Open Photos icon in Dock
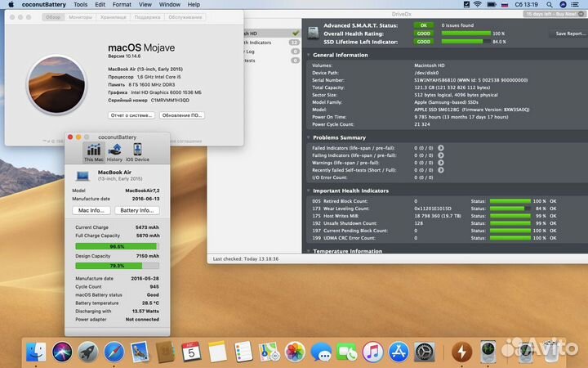 (295, 352)
